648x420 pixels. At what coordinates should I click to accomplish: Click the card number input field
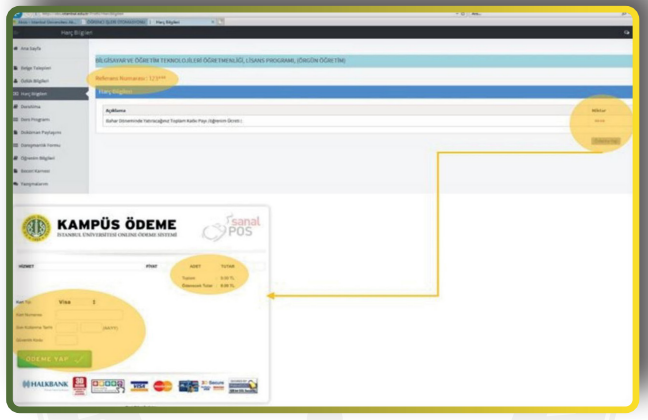(89, 315)
